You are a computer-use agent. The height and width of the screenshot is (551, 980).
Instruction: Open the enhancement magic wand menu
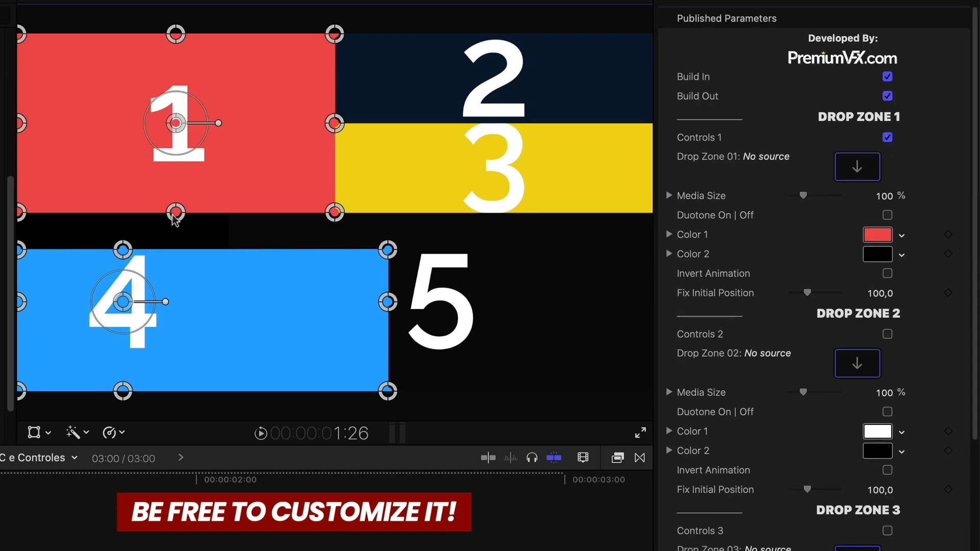(x=78, y=433)
